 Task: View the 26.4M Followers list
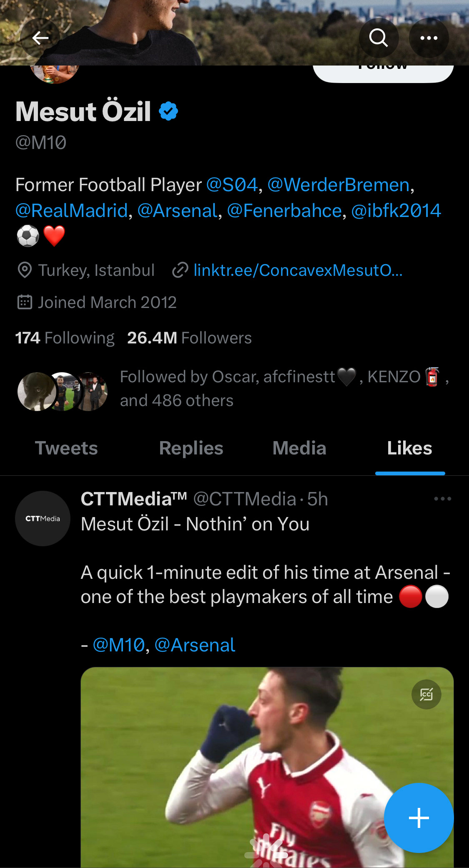(x=189, y=338)
